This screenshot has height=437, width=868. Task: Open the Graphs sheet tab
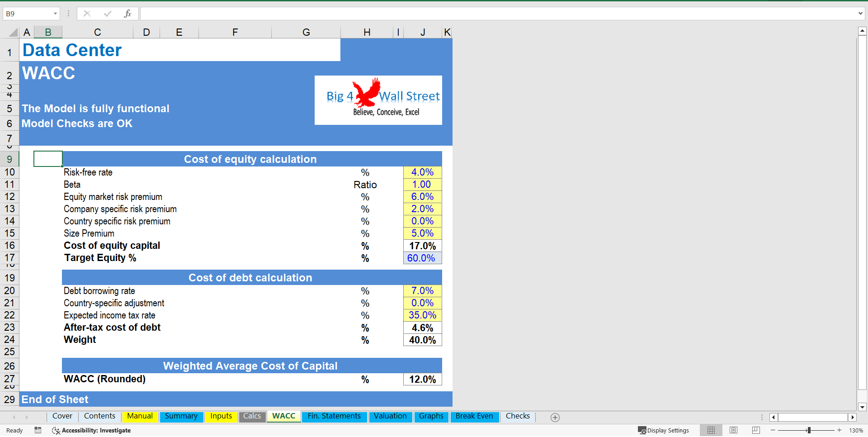tap(431, 416)
